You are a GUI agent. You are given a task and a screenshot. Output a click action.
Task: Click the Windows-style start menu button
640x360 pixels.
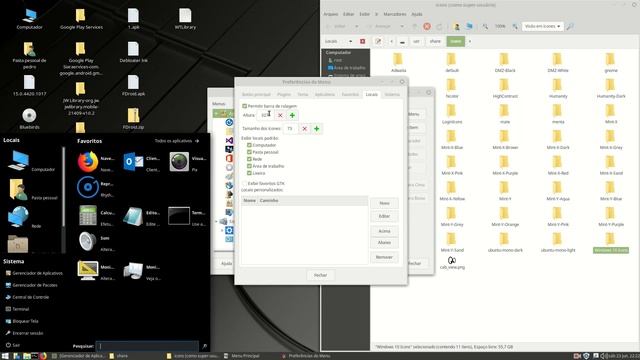(x=5, y=356)
